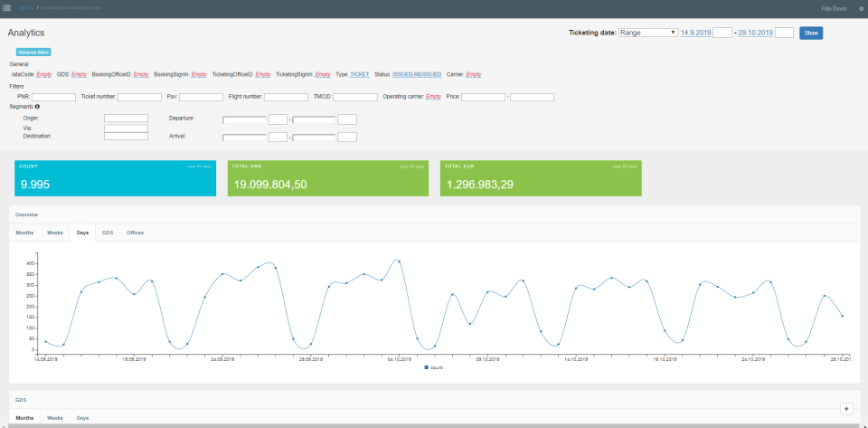Focus the minimum Price input field
Viewport: 868px width, 428px height.
click(483, 97)
